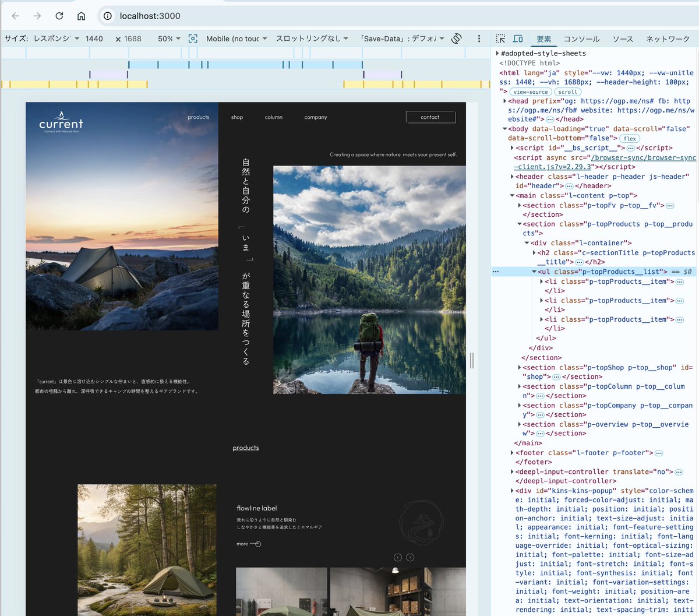Open the ネットワーク tab

tap(668, 38)
